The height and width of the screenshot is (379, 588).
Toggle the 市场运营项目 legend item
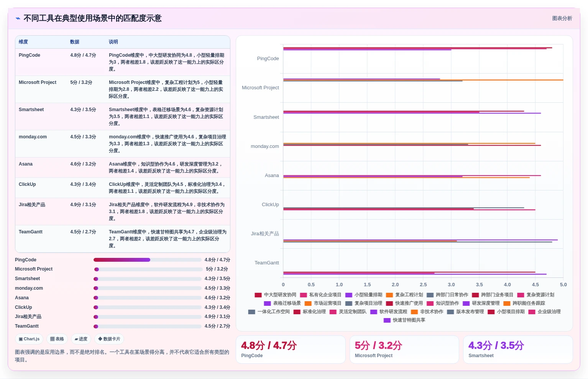click(323, 304)
